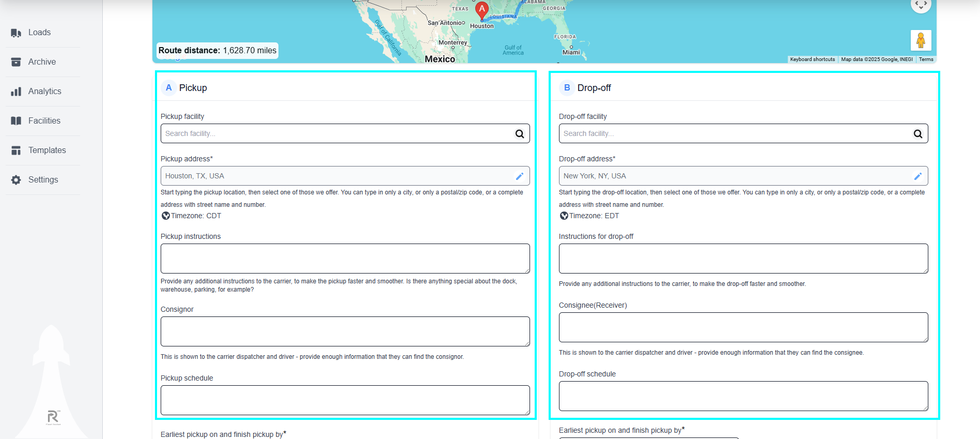Click search magnifier in Pickup facility field
980x439 pixels.
520,134
